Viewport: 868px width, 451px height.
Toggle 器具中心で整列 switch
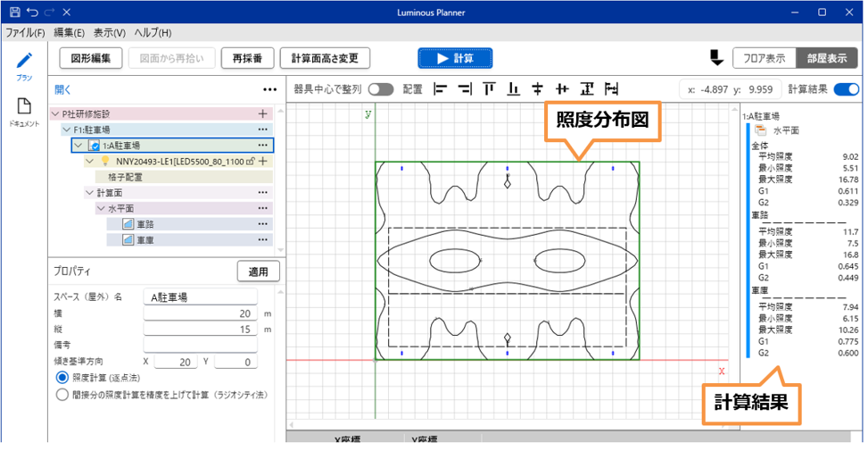(381, 89)
